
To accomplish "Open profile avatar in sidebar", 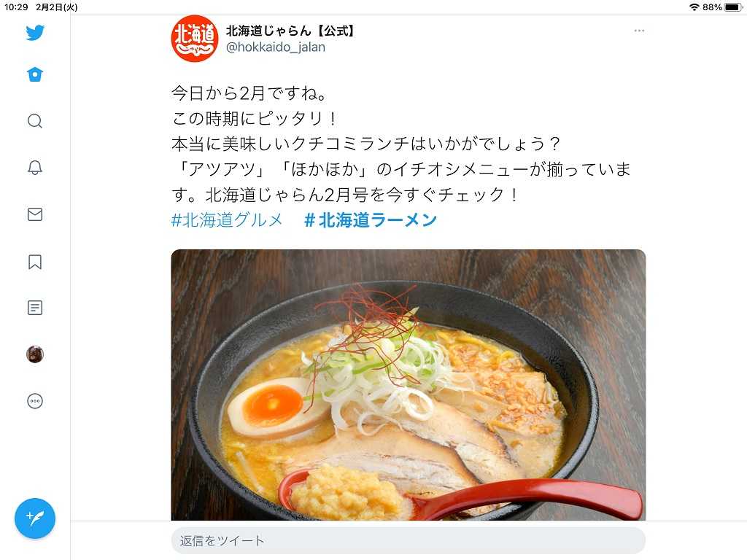I will coord(35,354).
